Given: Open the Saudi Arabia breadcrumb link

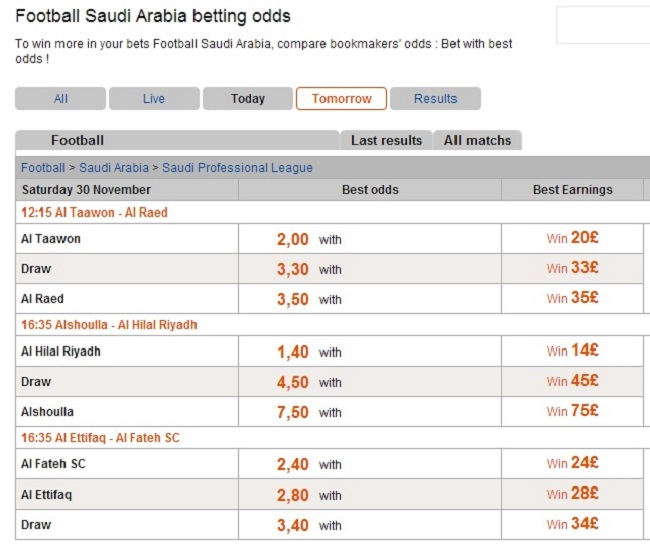Looking at the screenshot, I should tap(114, 167).
